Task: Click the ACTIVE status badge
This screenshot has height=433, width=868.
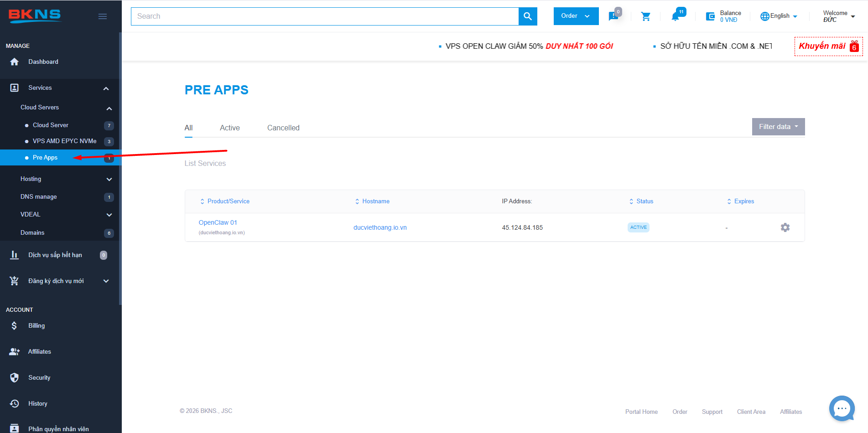Action: coord(639,227)
